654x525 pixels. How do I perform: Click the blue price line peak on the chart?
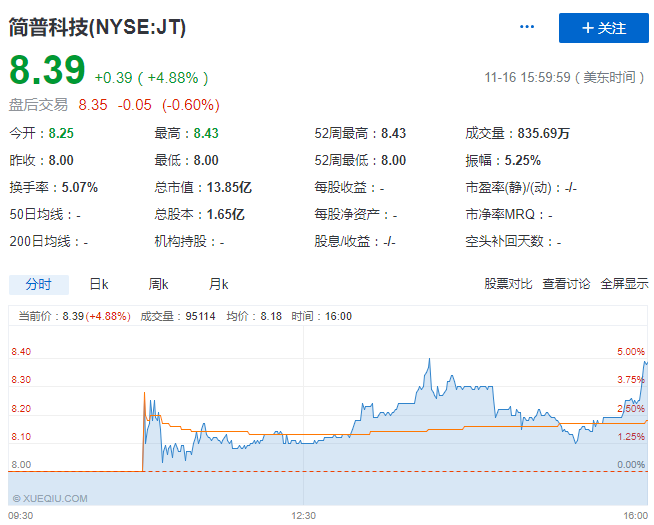(x=429, y=360)
